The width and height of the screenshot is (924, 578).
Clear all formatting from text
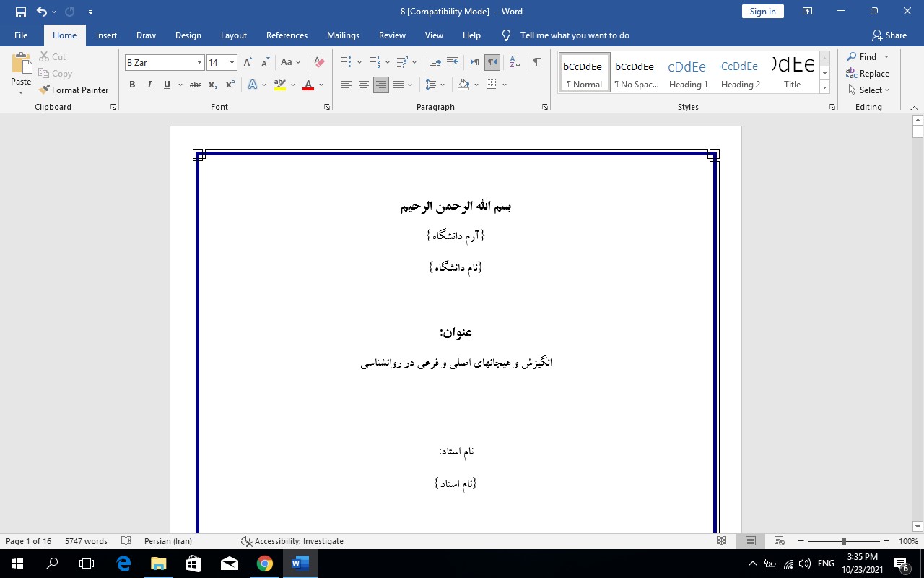319,63
